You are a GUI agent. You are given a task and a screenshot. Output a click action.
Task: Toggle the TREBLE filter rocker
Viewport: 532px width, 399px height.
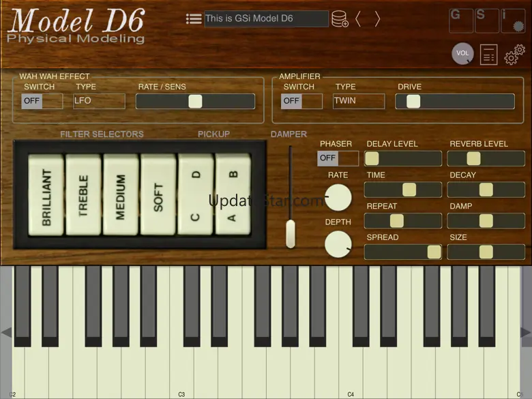click(x=83, y=195)
